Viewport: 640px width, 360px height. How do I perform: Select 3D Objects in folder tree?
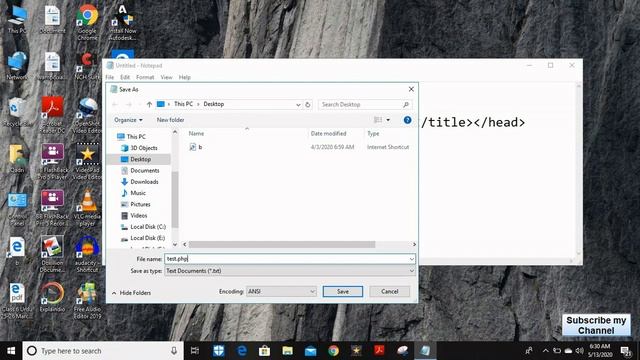[x=144, y=148]
